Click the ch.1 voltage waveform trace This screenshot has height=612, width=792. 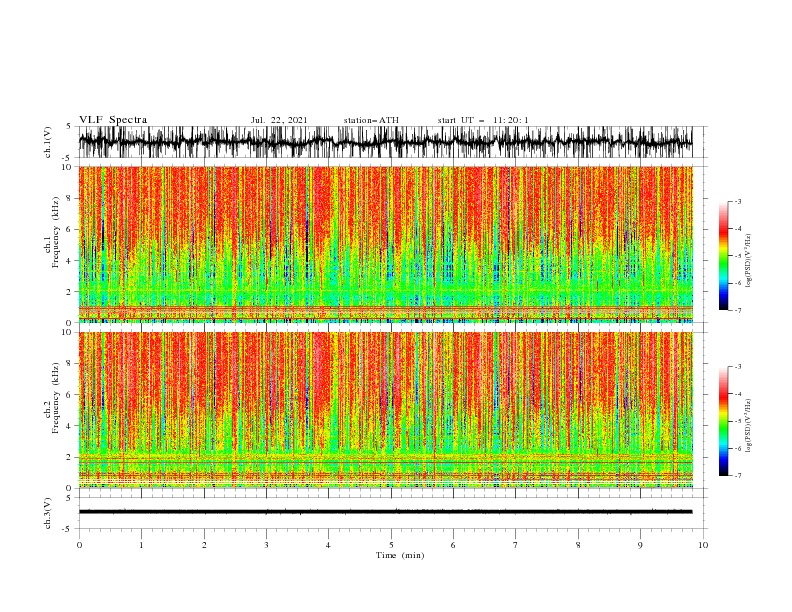tap(386, 142)
